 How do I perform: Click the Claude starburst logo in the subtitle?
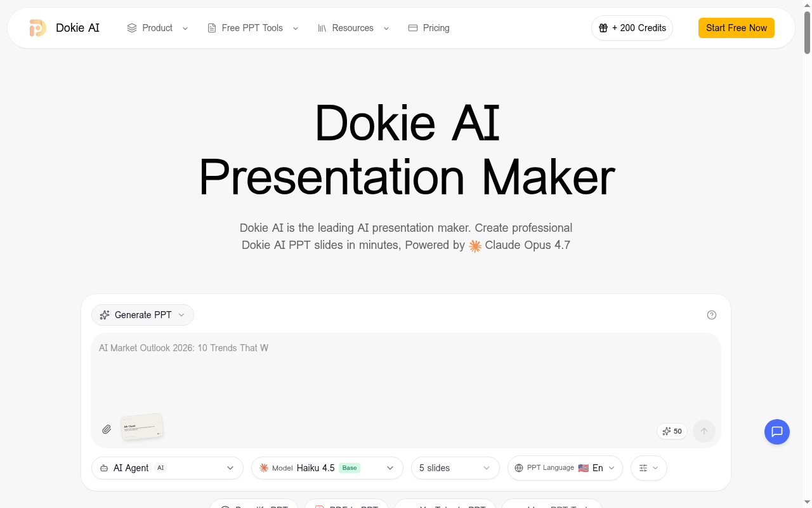475,246
